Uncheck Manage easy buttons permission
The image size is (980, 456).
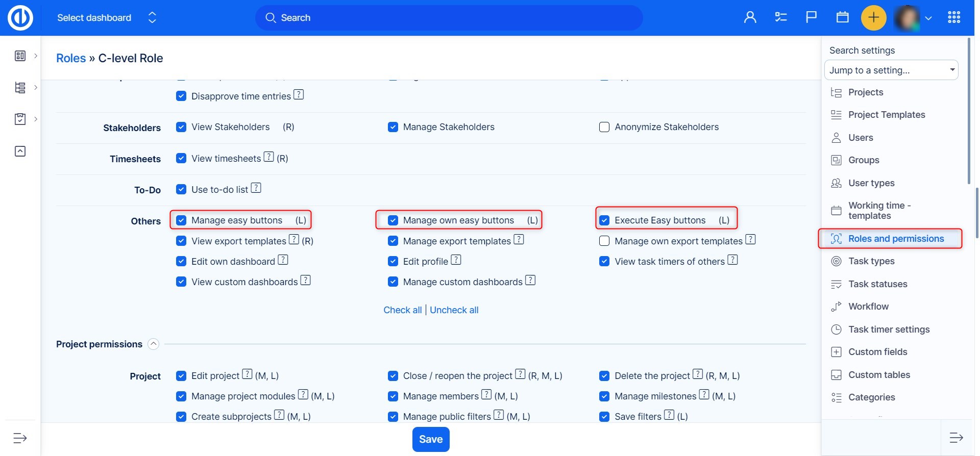coord(181,220)
